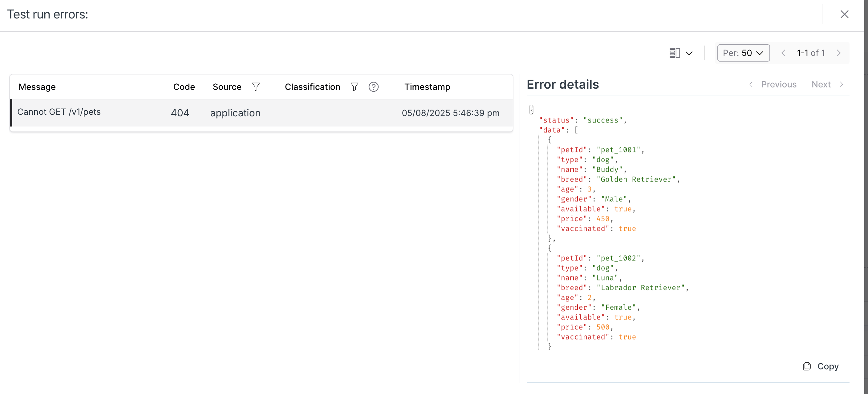Click the "Luna" name value

(x=605, y=278)
